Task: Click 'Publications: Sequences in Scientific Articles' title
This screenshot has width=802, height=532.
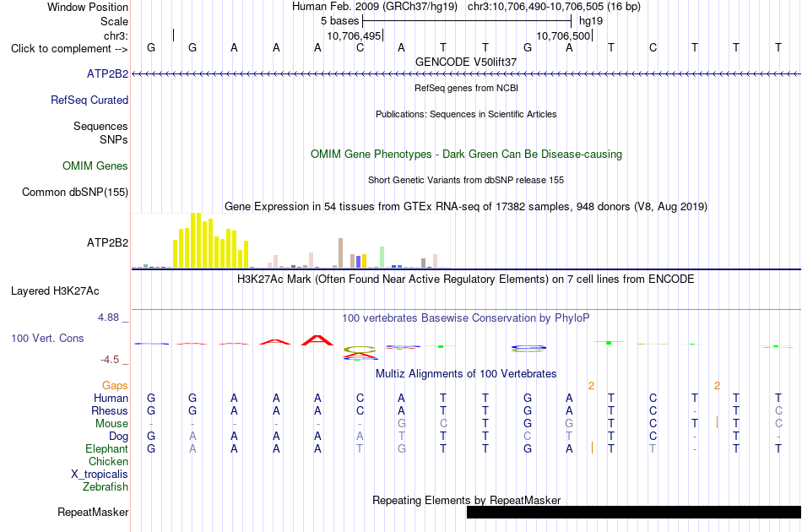Action: tap(466, 114)
